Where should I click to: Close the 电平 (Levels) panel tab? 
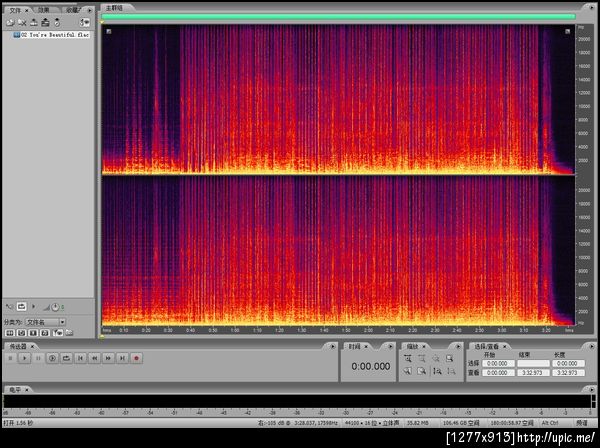point(27,390)
